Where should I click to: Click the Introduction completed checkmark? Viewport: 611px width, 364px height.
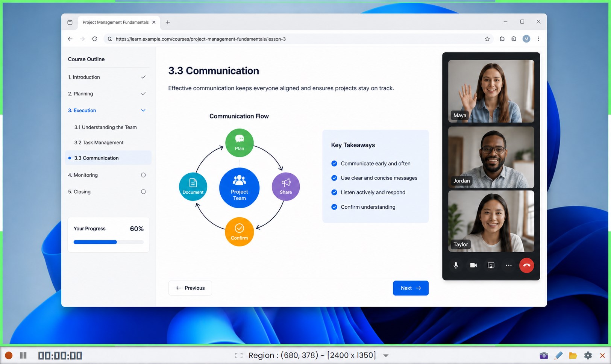(143, 77)
